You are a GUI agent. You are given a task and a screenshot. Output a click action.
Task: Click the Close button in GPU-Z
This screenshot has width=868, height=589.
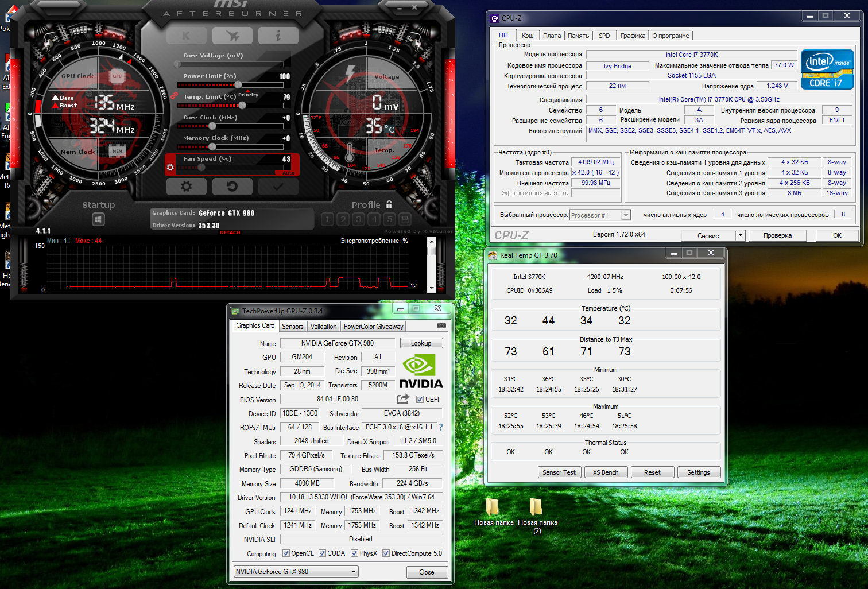pos(427,572)
